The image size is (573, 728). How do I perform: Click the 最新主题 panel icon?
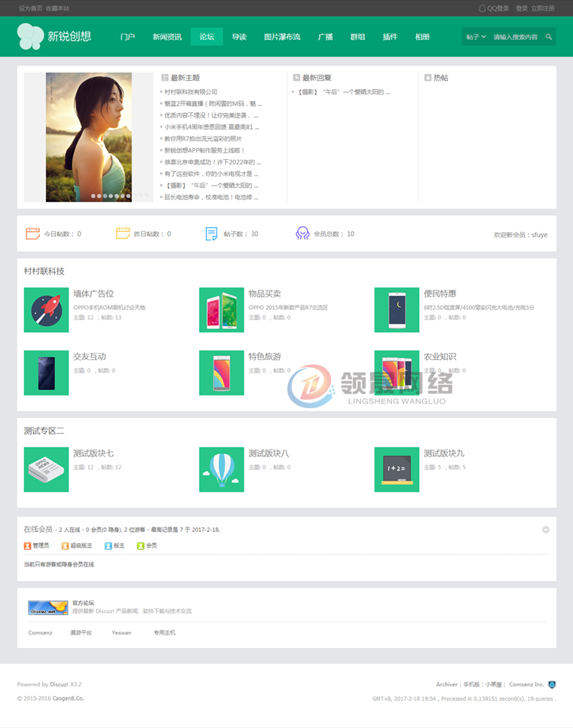[x=164, y=78]
